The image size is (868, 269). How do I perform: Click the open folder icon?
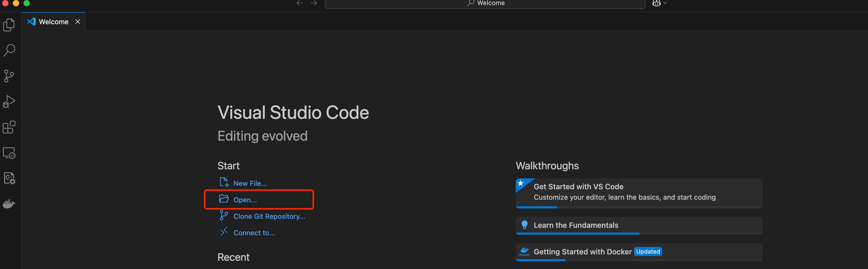(x=224, y=199)
